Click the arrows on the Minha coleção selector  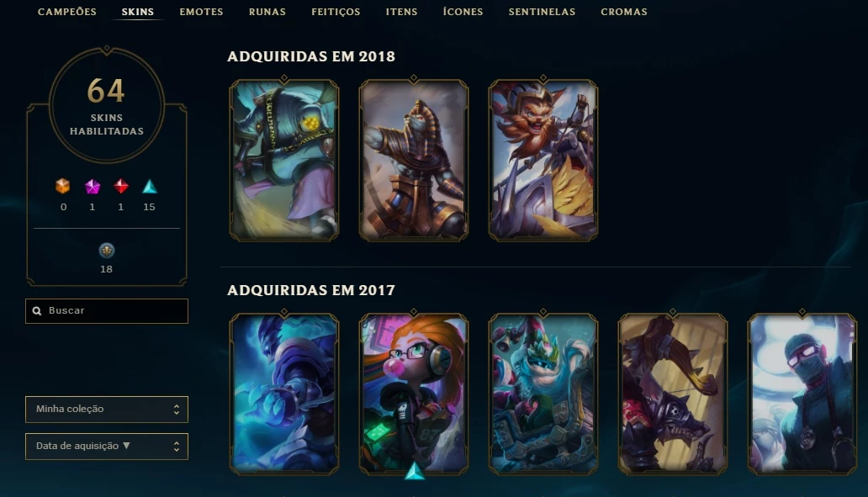[x=177, y=410]
